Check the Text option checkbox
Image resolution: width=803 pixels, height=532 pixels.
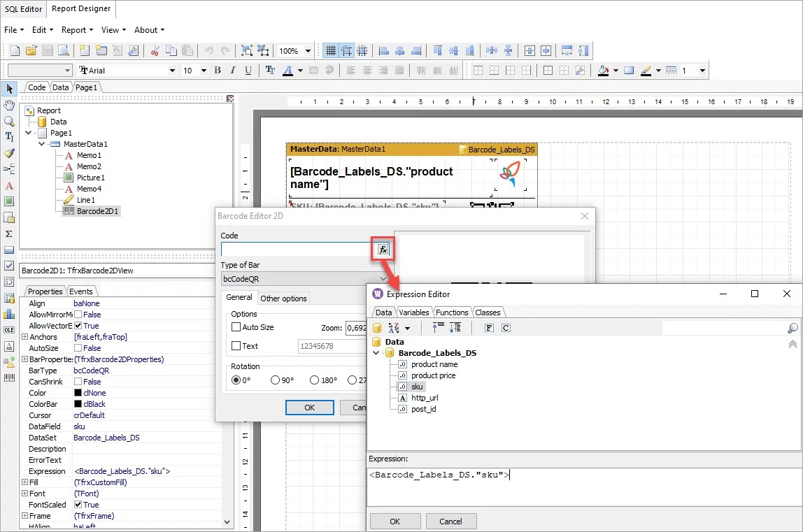[236, 346]
